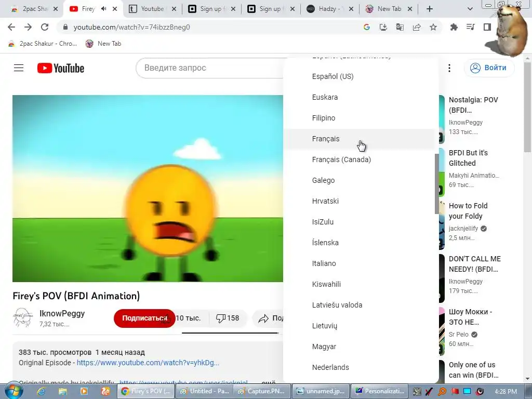532x399 pixels.
Task: Select Lietuvių language
Action: pos(361,326)
